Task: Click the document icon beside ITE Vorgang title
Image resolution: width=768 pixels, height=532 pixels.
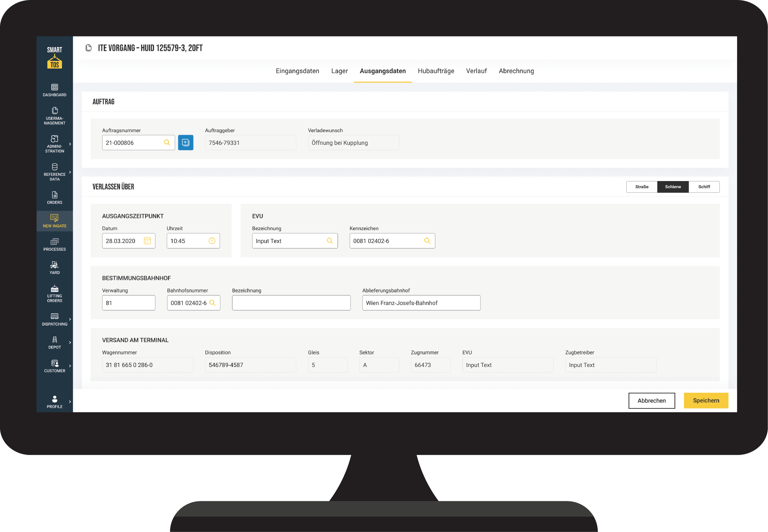Action: coord(88,48)
